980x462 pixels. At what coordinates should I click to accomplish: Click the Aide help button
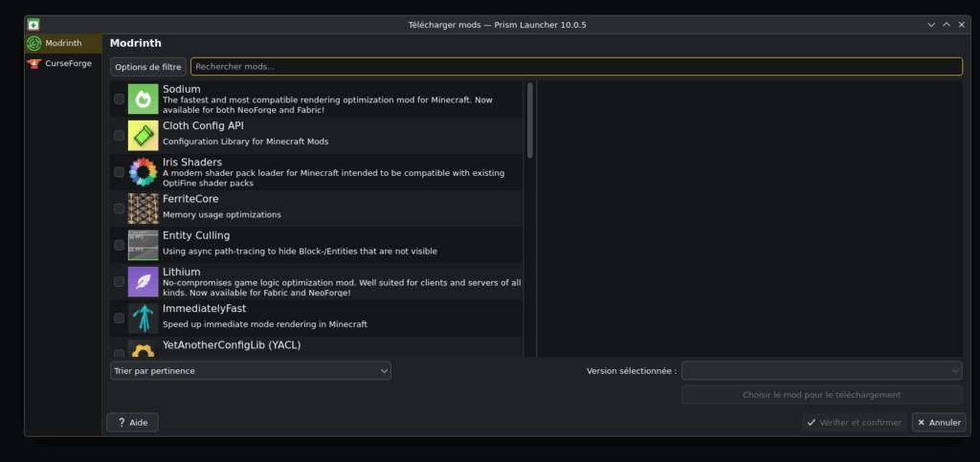tap(132, 422)
